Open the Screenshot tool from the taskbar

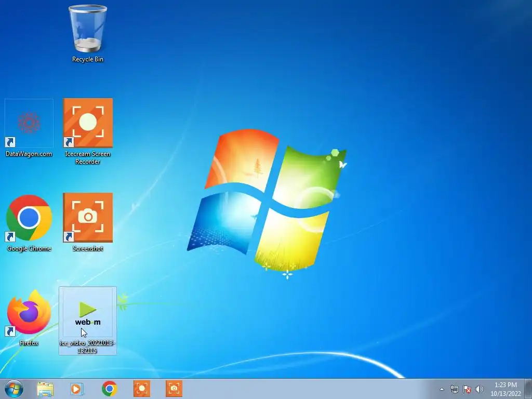[x=174, y=389]
